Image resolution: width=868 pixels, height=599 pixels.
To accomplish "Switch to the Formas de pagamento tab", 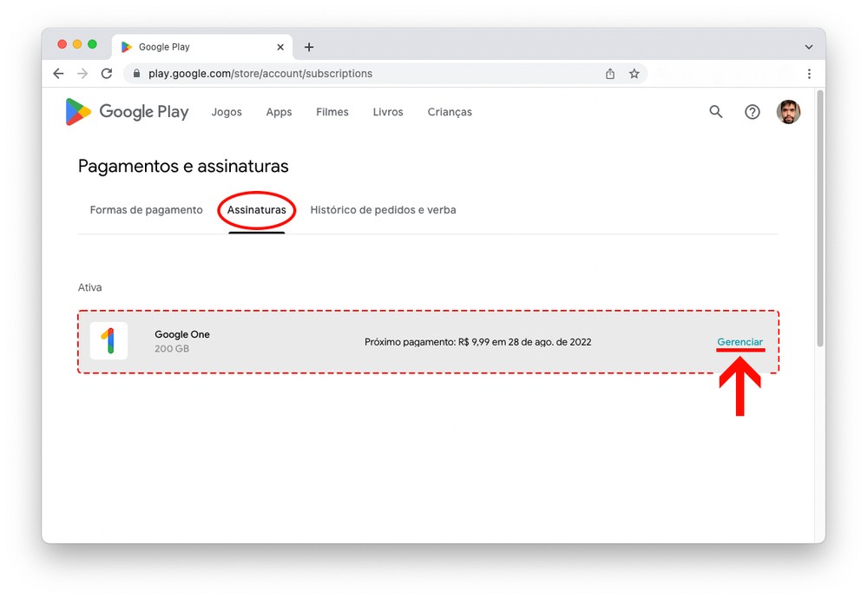I will point(146,210).
